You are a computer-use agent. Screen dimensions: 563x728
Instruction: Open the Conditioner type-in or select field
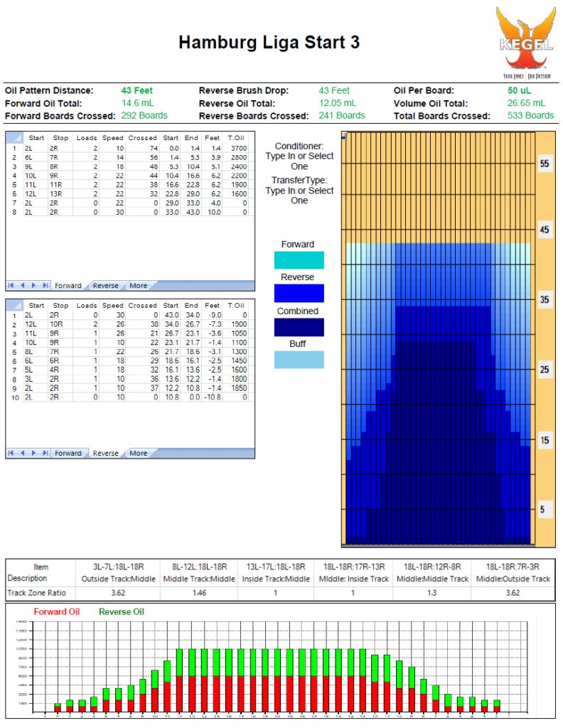(299, 156)
